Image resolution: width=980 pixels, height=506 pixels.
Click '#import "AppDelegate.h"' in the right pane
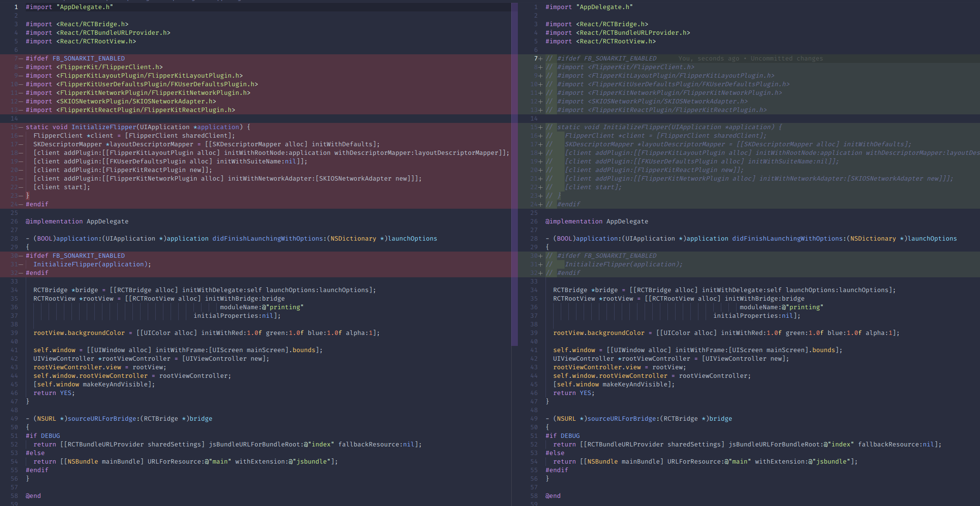(589, 7)
